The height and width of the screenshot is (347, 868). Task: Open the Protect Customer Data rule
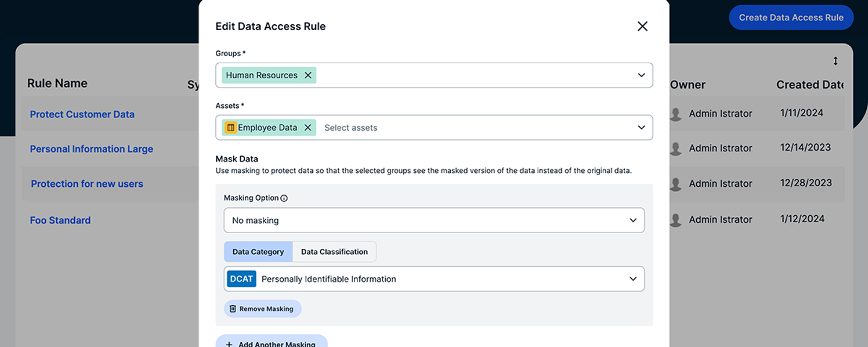(x=82, y=114)
